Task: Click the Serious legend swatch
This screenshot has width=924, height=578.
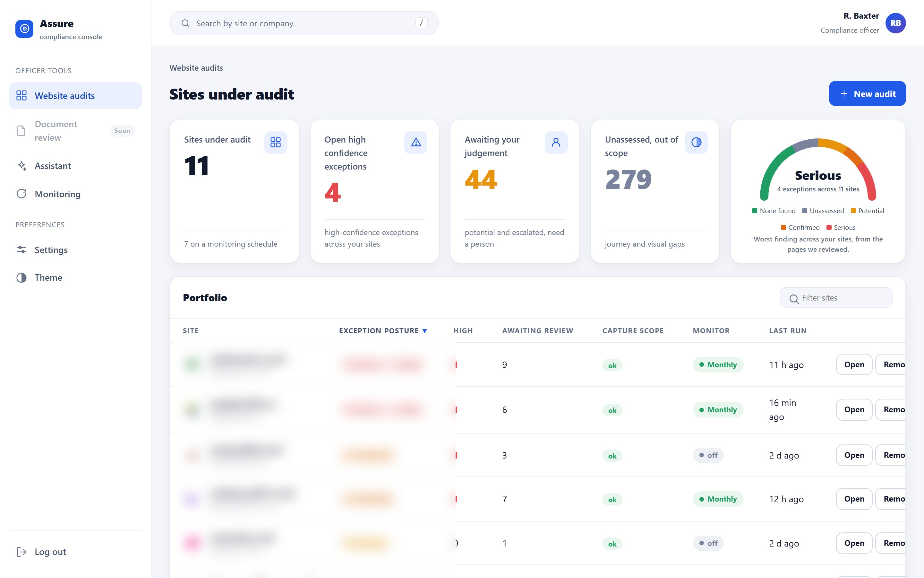Action: pyautogui.click(x=828, y=227)
